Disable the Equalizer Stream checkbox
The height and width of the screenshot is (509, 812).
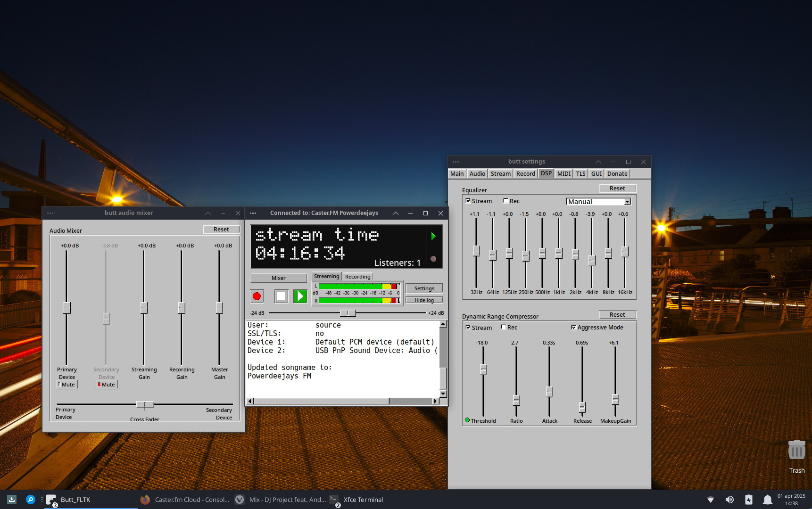468,201
